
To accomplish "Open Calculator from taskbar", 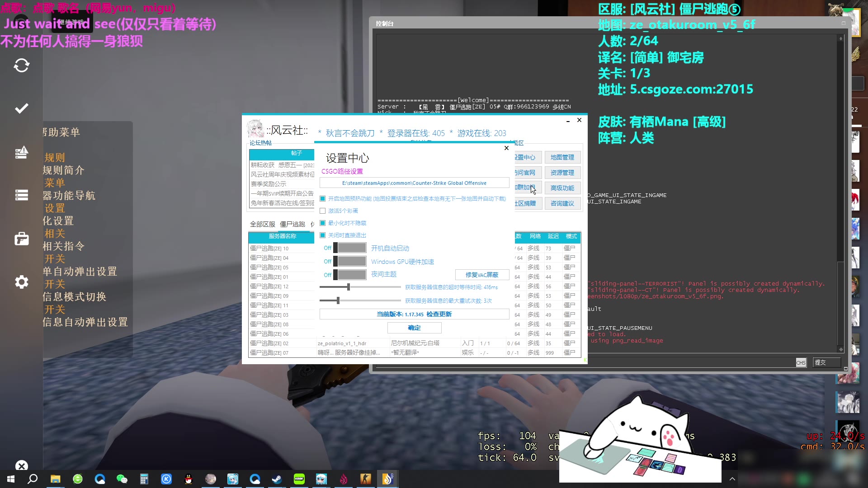I will (144, 479).
